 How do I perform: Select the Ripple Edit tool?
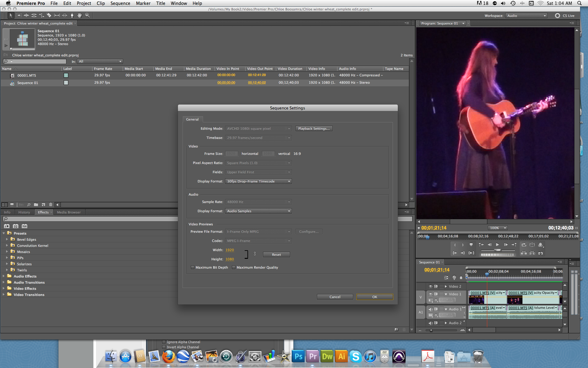pos(26,15)
